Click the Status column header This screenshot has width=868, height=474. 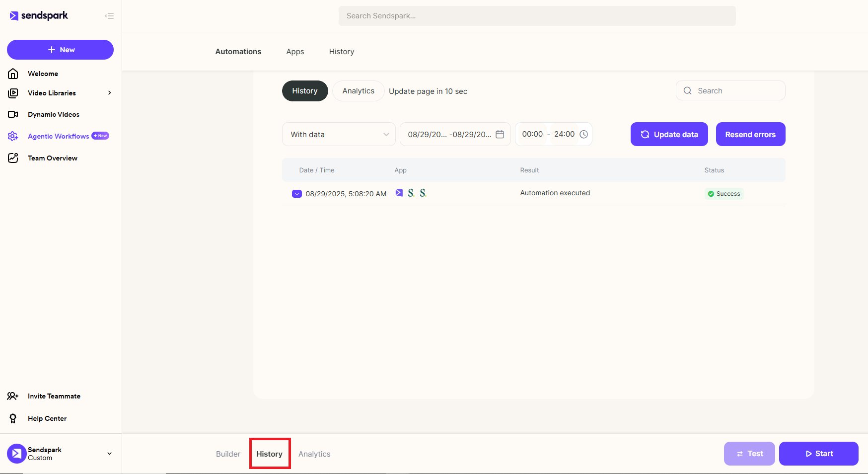(714, 170)
